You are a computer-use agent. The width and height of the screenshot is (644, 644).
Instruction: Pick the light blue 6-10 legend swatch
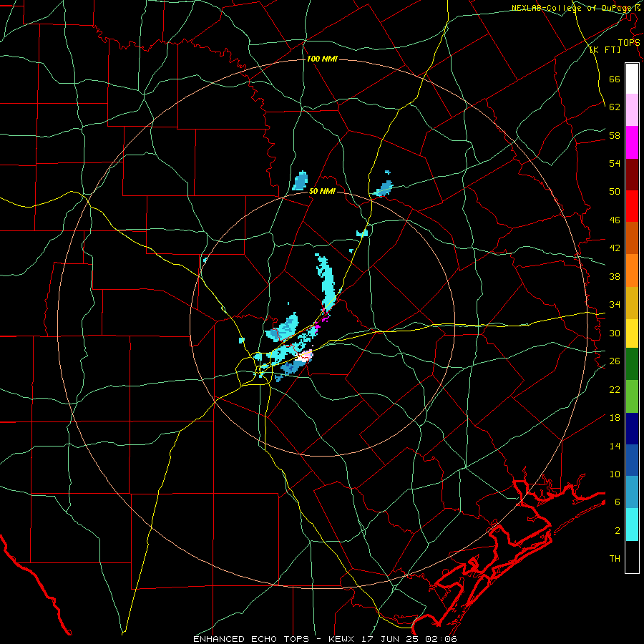[x=632, y=492]
